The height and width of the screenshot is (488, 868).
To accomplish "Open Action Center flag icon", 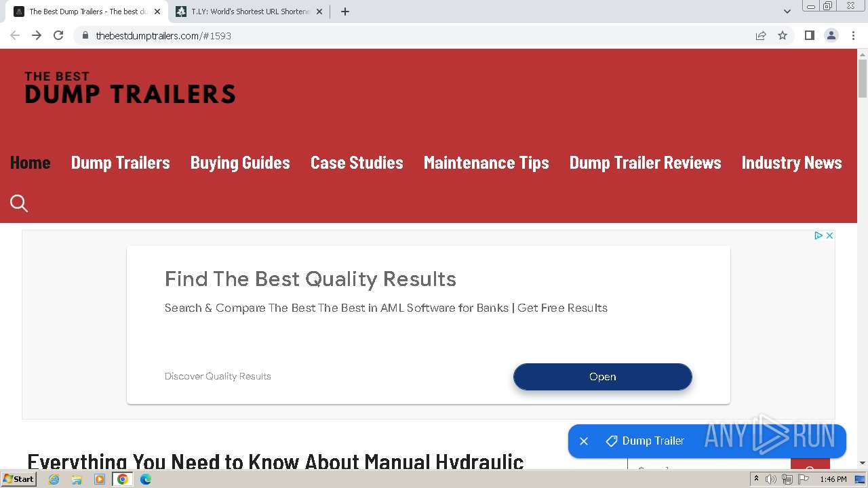I will [x=803, y=479].
